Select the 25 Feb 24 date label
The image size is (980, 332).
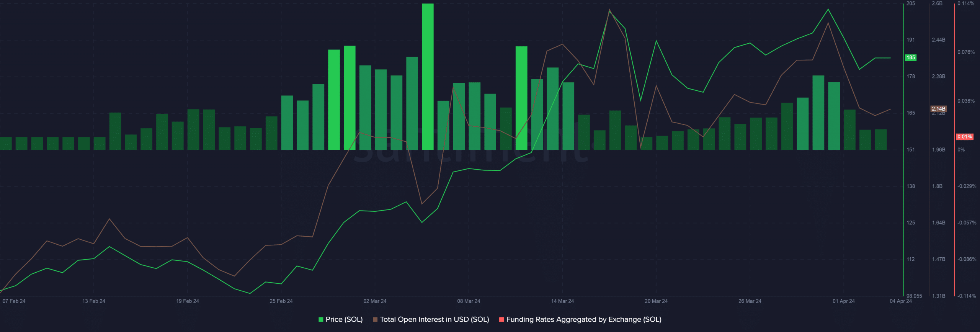point(281,301)
